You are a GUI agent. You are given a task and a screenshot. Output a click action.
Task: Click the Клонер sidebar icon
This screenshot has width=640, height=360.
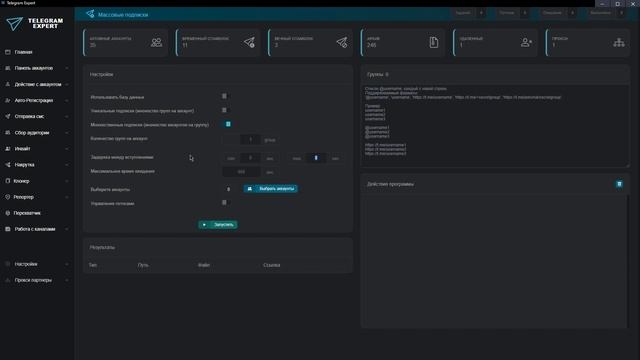(8, 181)
